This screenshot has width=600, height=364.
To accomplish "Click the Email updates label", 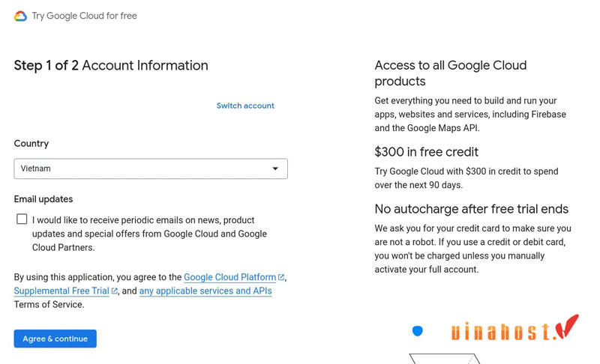I will pyautogui.click(x=43, y=199).
